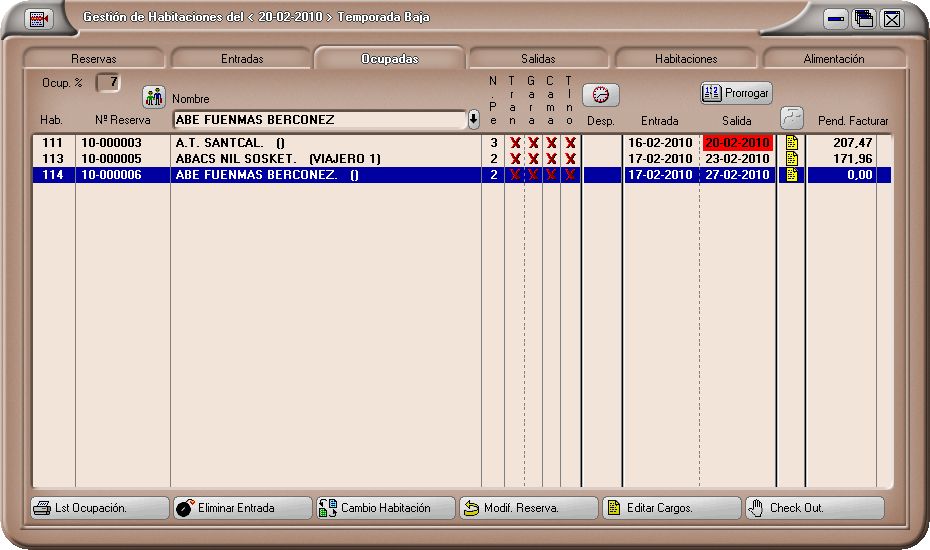Screen dimensions: 930x550
Task: Expand the Nombre dropdown arrow
Action: pos(474,120)
